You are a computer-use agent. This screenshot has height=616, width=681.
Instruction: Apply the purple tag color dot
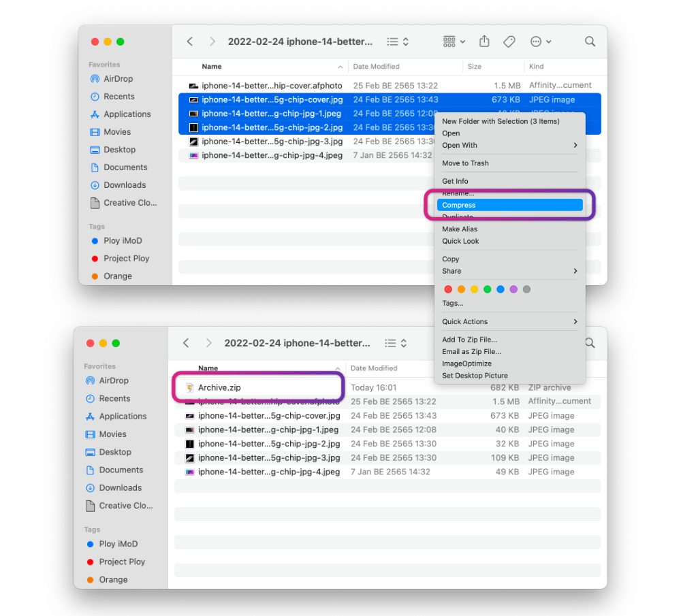coord(513,289)
